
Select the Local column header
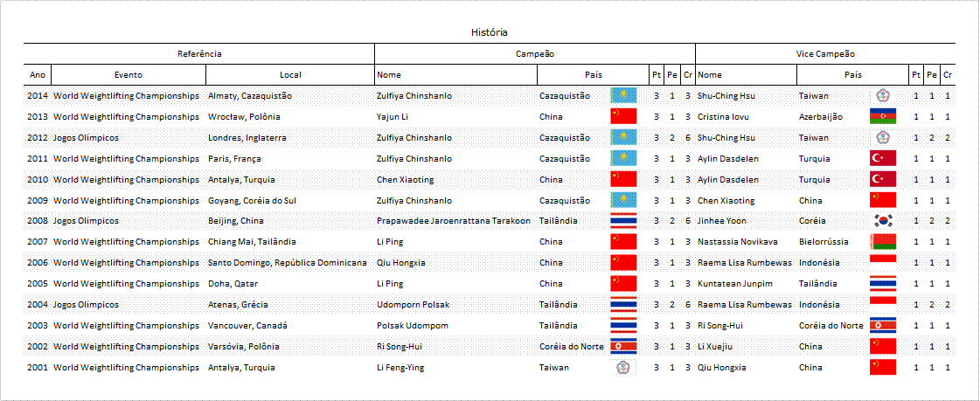290,75
